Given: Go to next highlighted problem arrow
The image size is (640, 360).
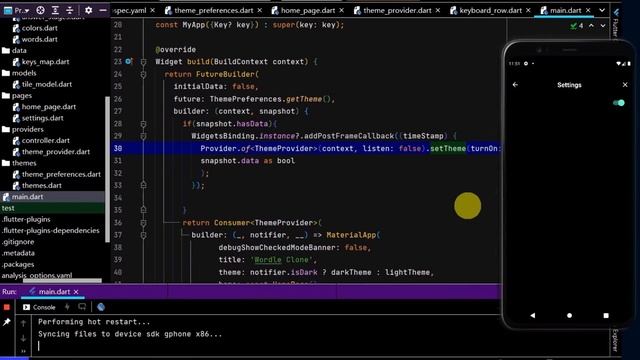Looking at the screenshot, I should click(603, 26).
